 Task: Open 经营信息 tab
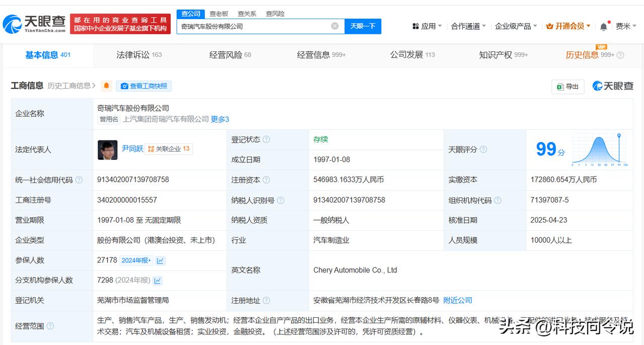[x=321, y=55]
